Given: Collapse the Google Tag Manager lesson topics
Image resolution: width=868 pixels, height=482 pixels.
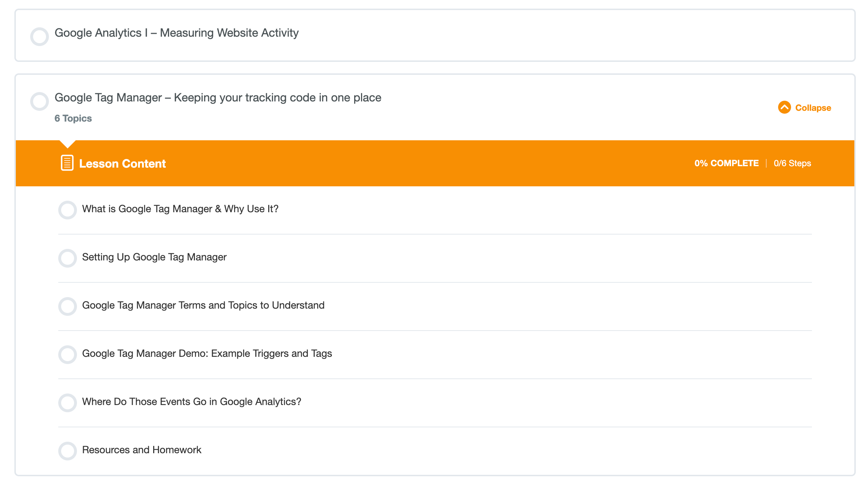Looking at the screenshot, I should 805,108.
